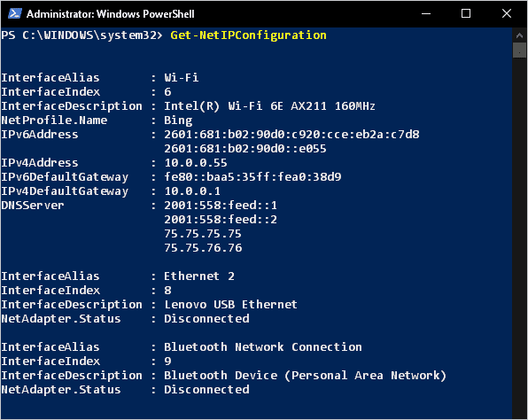Screen dimensions: 528x420
Task: Click the Intel Wi-Fi 6E AX211 description
Action: point(269,106)
